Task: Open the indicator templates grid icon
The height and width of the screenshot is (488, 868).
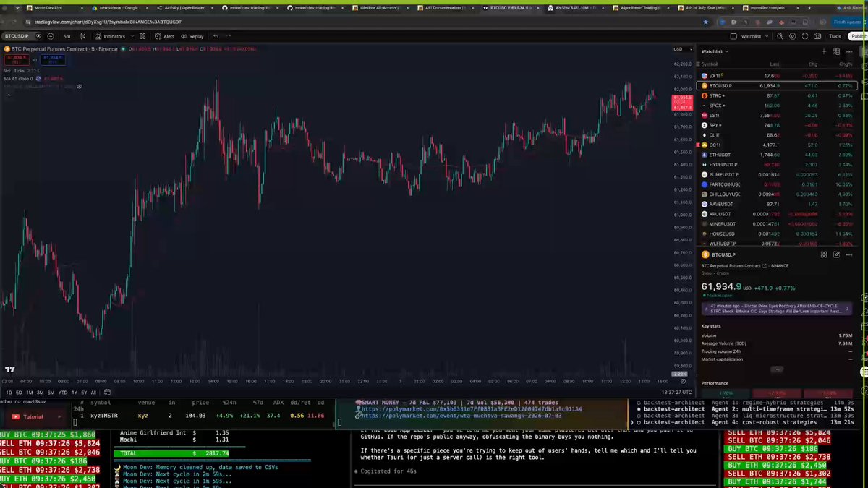Action: 142,35
